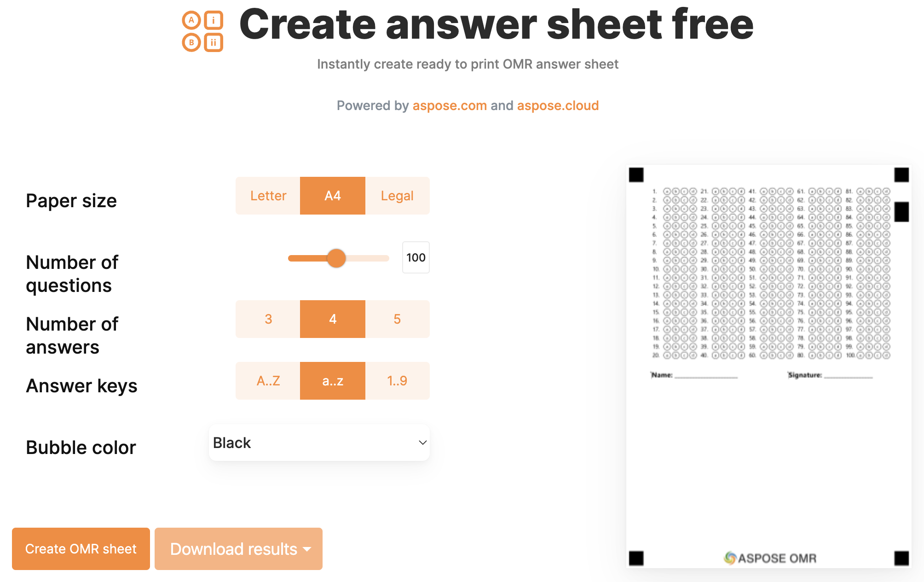Viewport: 924px width, 582px height.
Task: Set number of answers to 3
Action: pos(268,319)
